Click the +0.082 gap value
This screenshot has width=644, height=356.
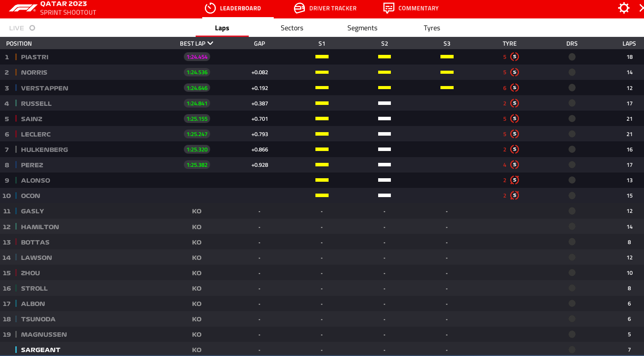pos(260,72)
